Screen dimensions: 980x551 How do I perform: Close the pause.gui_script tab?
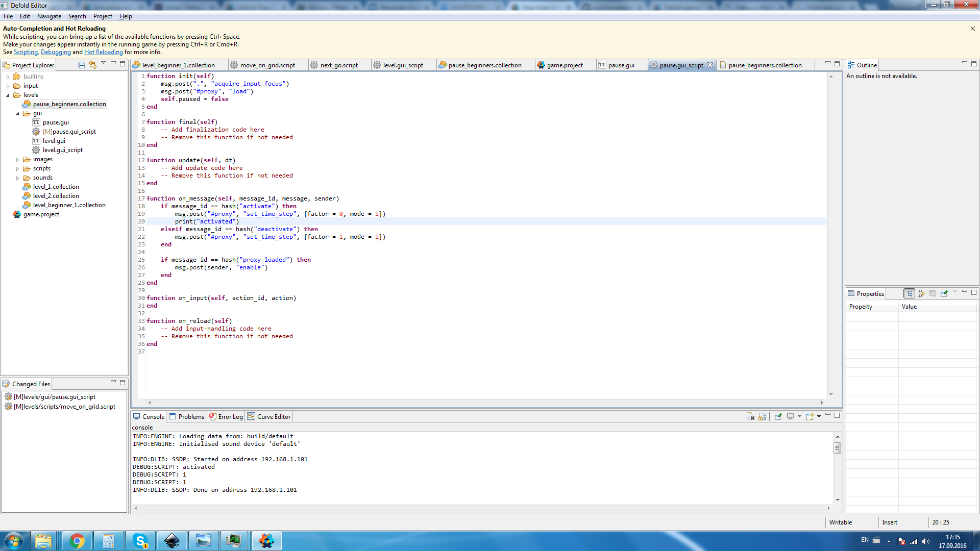pos(710,65)
